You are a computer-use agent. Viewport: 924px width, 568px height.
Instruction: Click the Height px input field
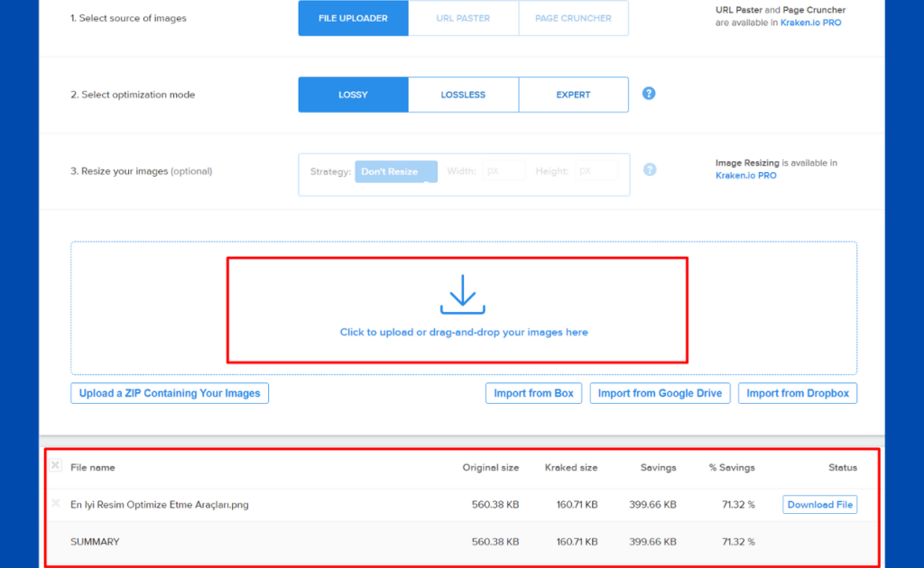pos(596,170)
